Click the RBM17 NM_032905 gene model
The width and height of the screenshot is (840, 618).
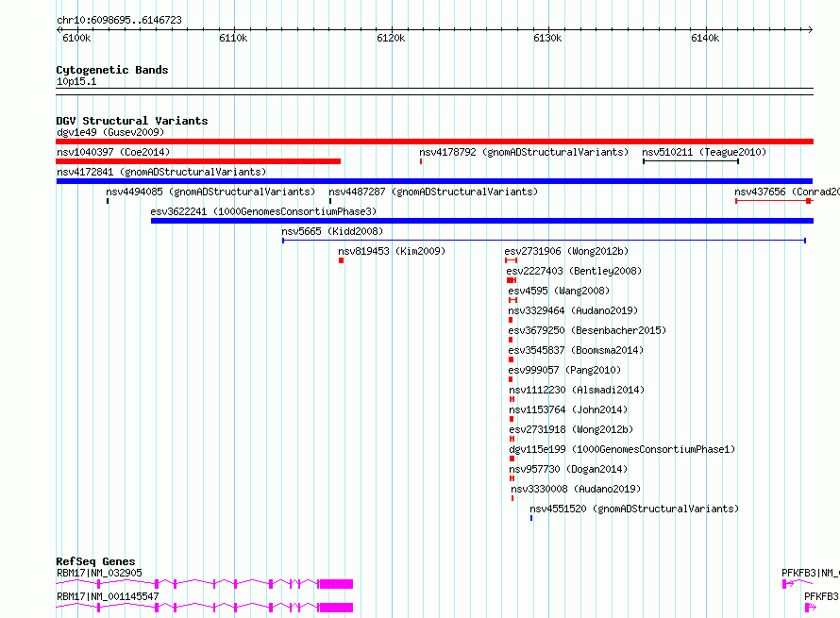(205, 584)
